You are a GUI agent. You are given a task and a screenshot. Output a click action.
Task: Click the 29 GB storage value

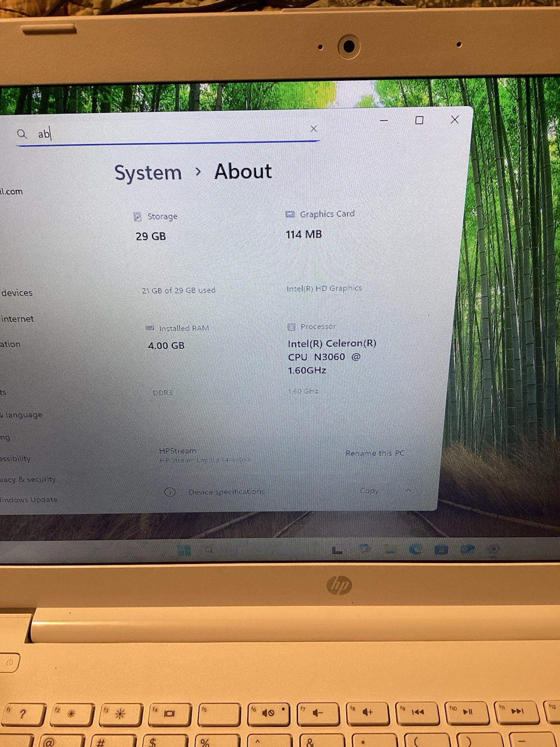151,236
